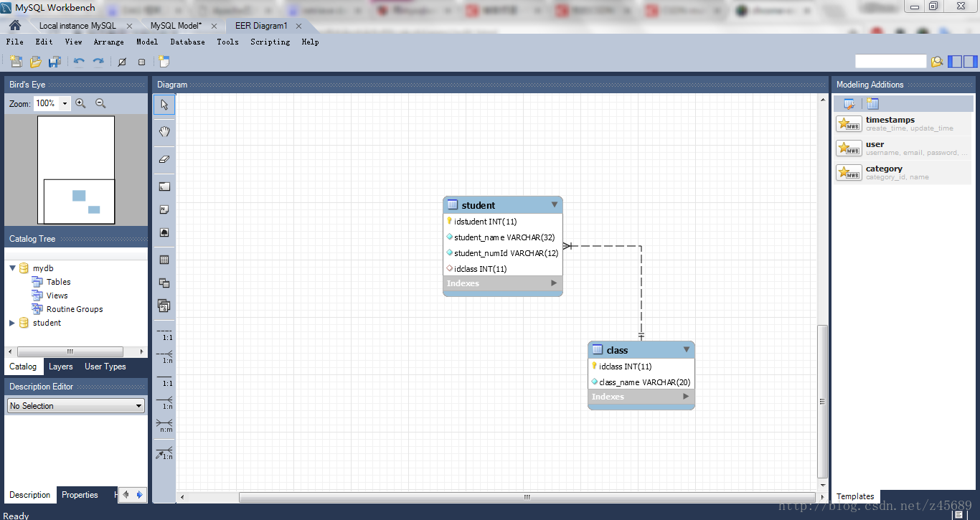The width and height of the screenshot is (980, 520).
Task: Click the timestamps template
Action: click(903, 123)
